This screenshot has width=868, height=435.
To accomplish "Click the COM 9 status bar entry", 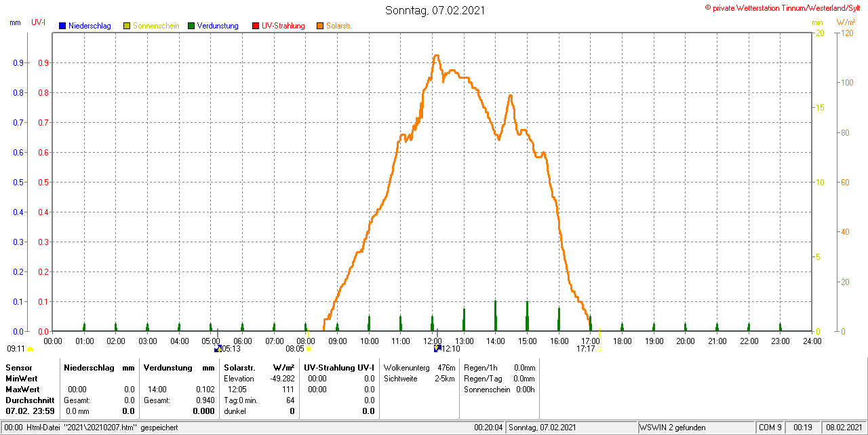I will (770, 428).
